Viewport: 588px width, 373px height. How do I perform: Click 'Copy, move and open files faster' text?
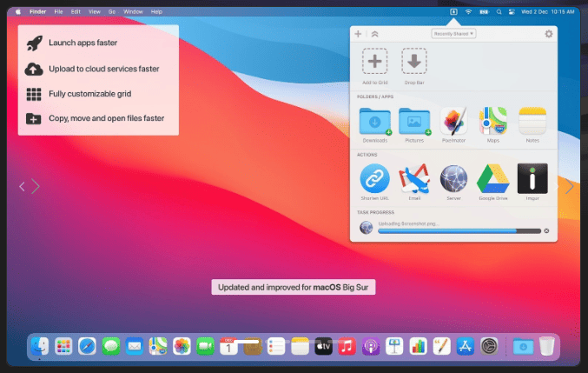(x=107, y=118)
